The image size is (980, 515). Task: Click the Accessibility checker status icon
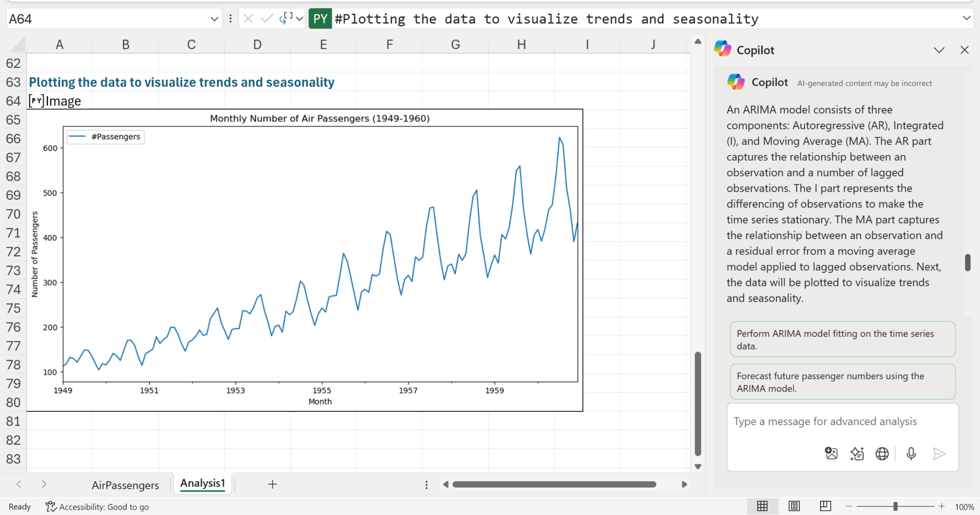[51, 506]
